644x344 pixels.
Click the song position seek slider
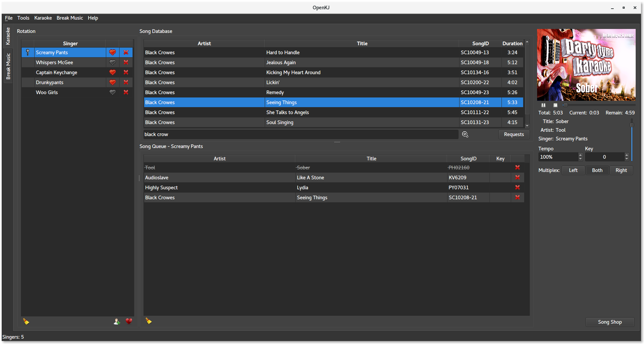(x=599, y=105)
